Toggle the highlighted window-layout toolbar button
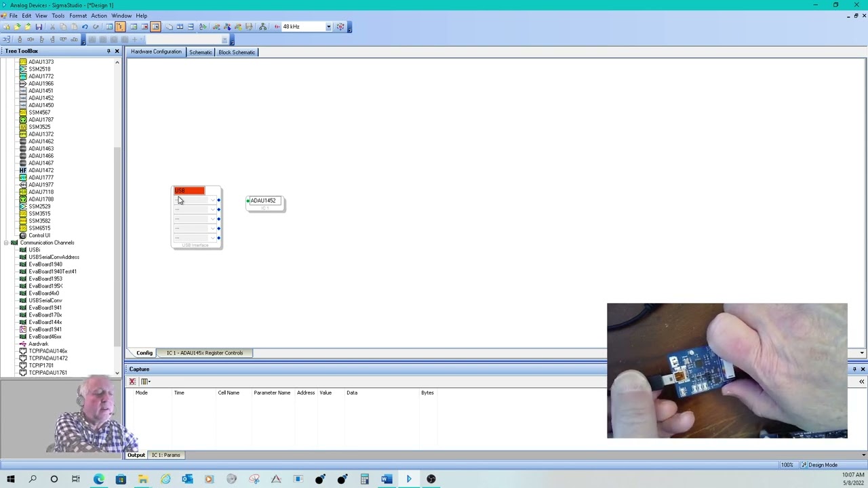This screenshot has height=488, width=868. [x=155, y=27]
